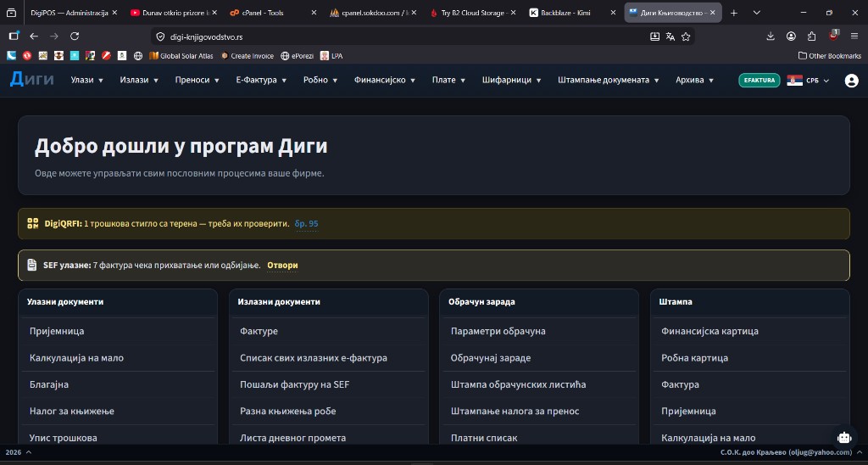Expand the Улази menu
This screenshot has width=868, height=465.
(x=87, y=80)
